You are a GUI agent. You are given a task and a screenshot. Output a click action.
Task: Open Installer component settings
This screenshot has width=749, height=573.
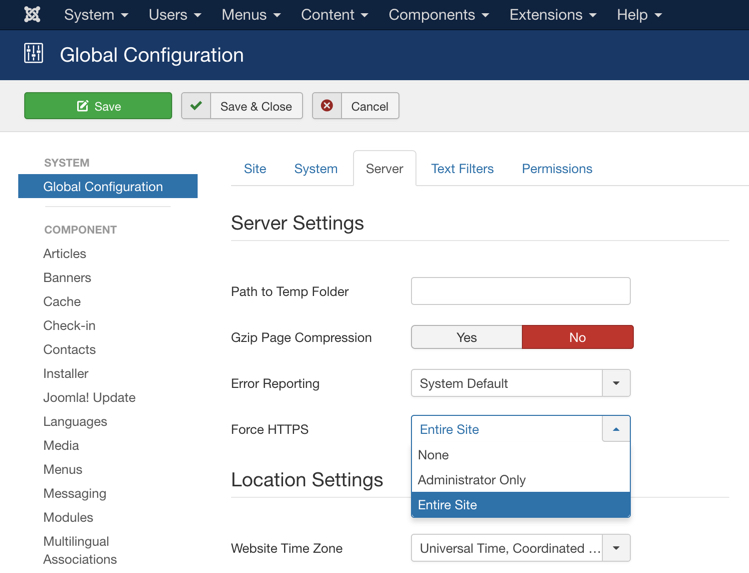point(65,373)
